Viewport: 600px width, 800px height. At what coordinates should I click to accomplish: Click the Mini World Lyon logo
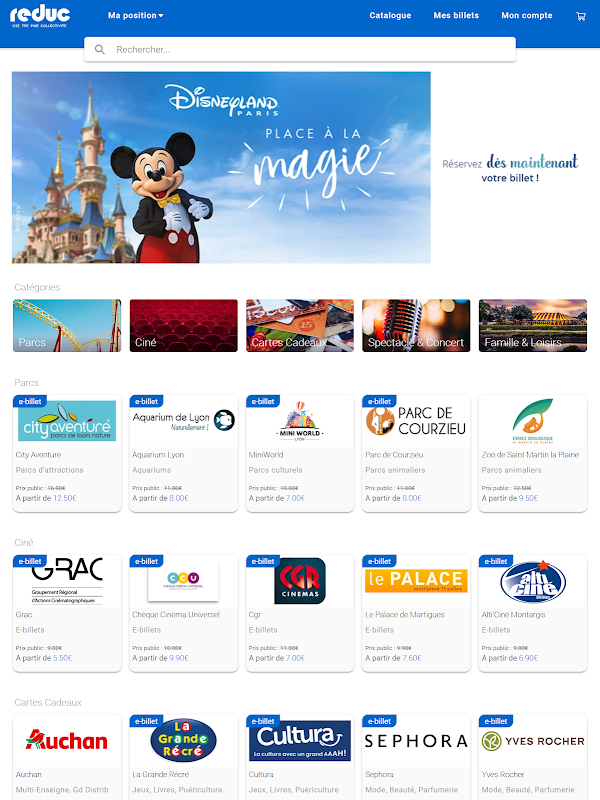[300, 421]
